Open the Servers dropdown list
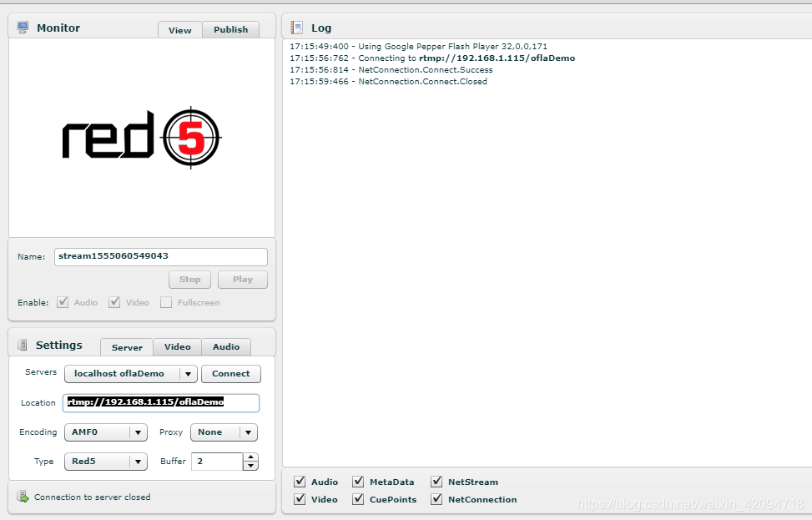This screenshot has height=520, width=812. pos(131,374)
